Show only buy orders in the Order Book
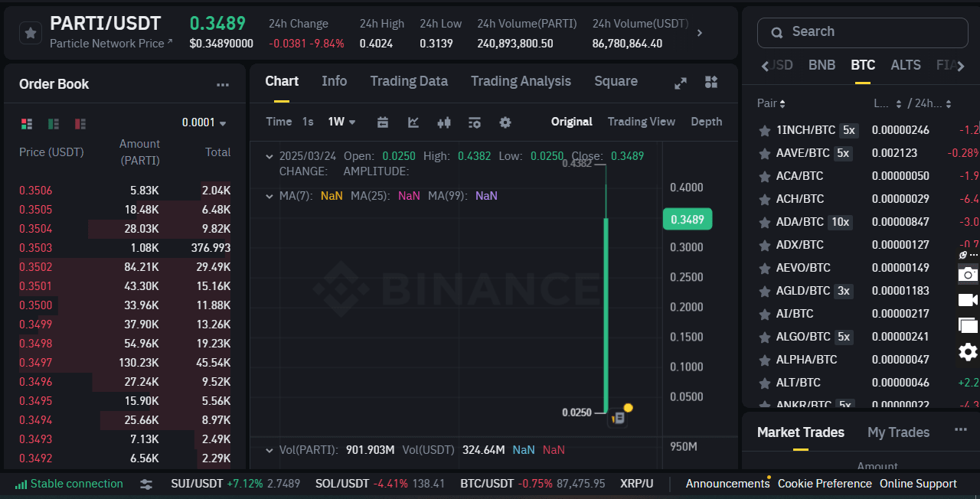Screen dimensions: 980x499 click(x=52, y=123)
